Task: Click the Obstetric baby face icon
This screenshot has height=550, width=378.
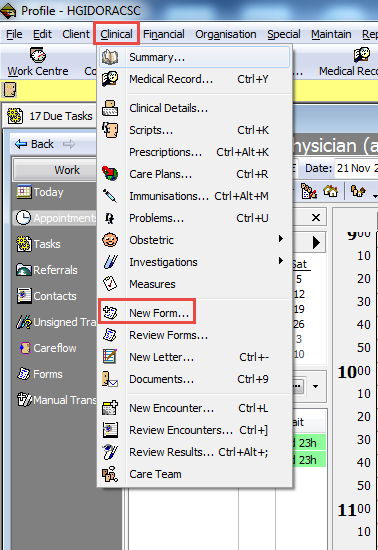Action: pyautogui.click(x=110, y=240)
